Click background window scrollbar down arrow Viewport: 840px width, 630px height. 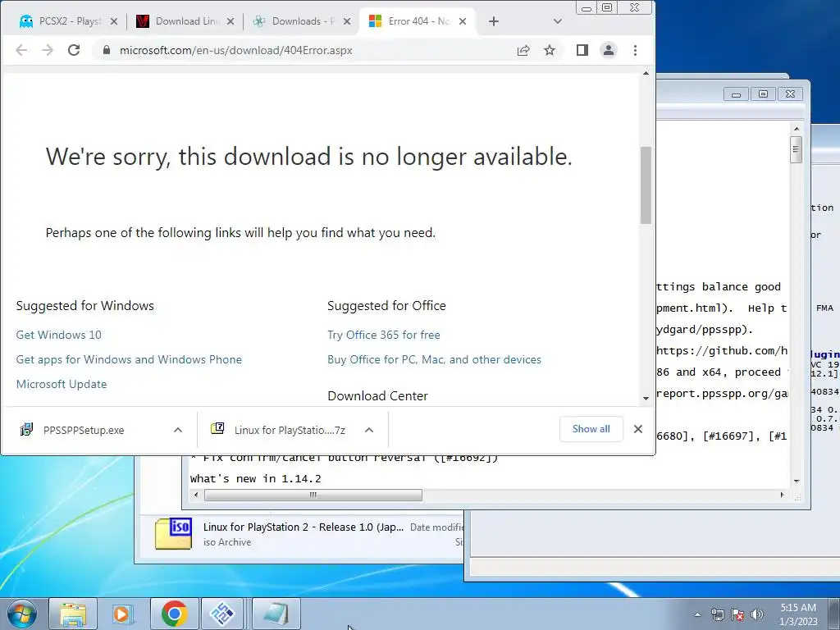coord(797,481)
